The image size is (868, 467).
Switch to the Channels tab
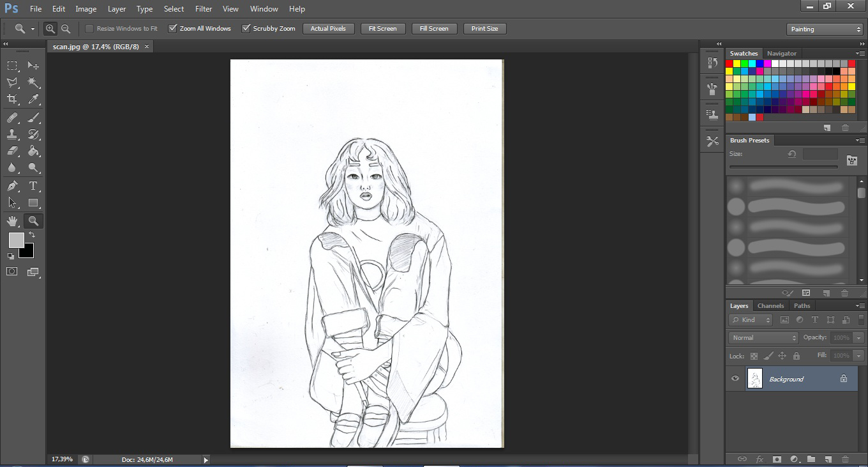pyautogui.click(x=770, y=306)
